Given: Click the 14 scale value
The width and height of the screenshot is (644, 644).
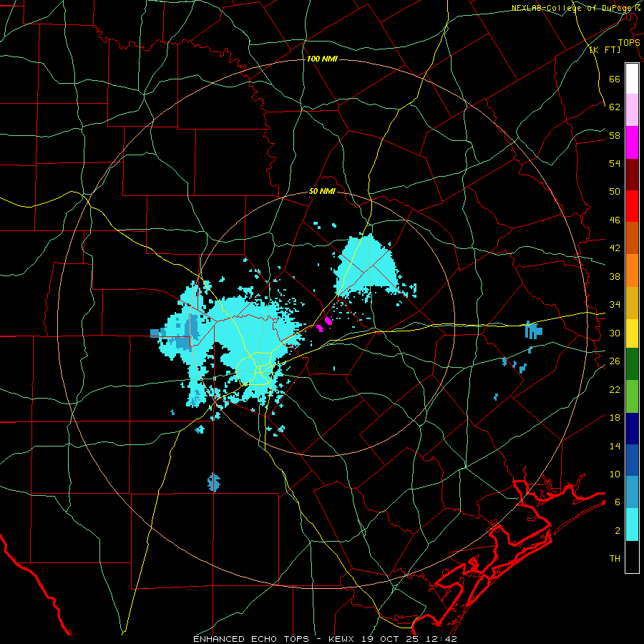Looking at the screenshot, I should [615, 446].
